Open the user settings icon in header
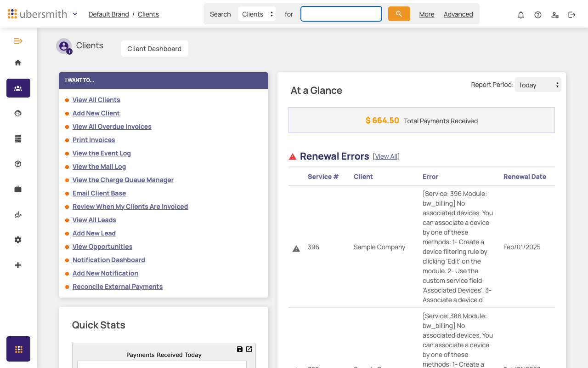 click(555, 15)
